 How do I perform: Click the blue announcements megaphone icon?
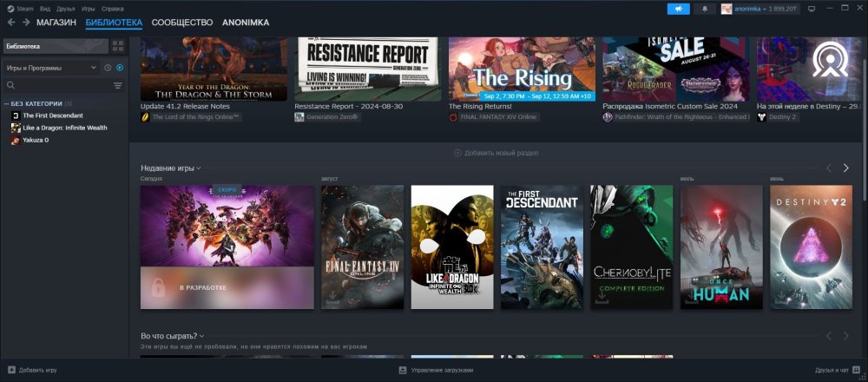(678, 9)
